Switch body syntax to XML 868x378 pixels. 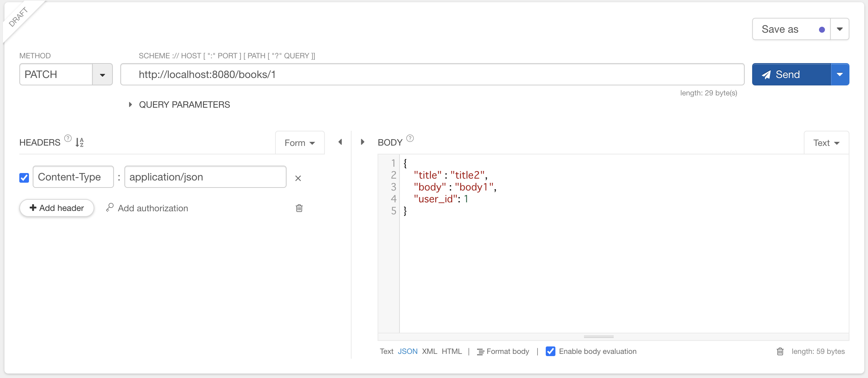click(430, 351)
